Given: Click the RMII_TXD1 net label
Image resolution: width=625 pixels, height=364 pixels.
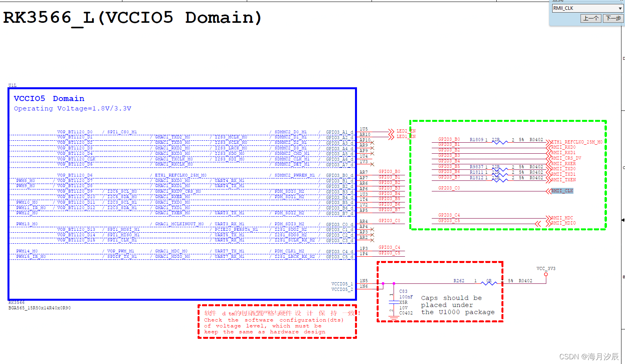Looking at the screenshot, I should pos(563,174).
